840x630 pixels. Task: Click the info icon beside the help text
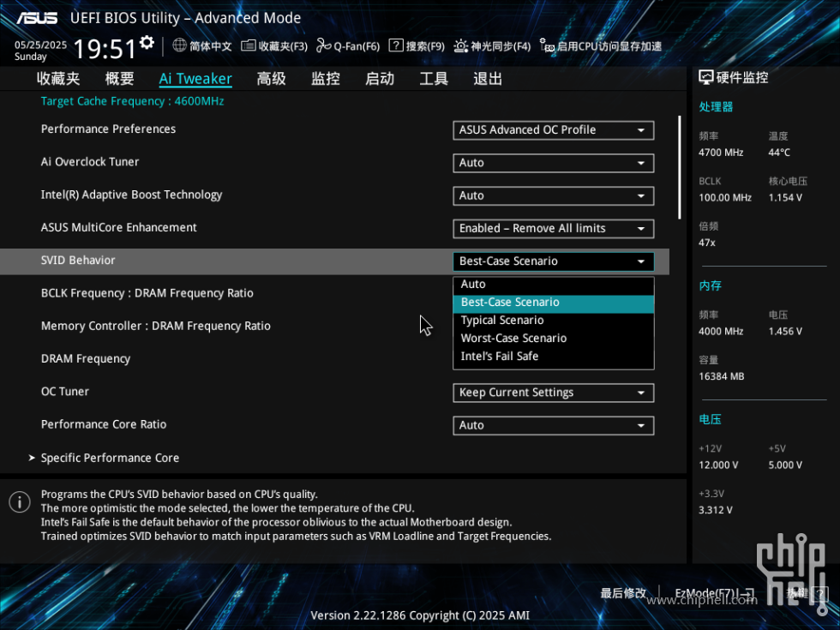pos(20,502)
